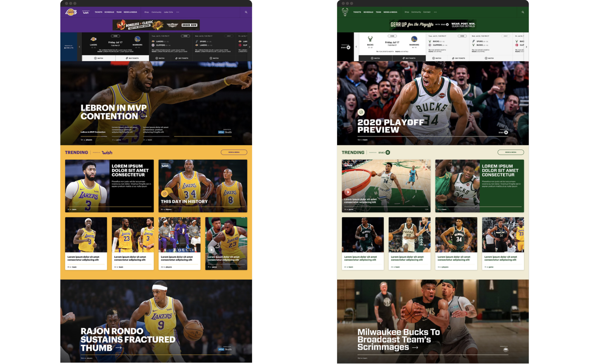Click Buy Tickets for Lakers vs Warriors game
Screen dimensions: 589x364
pos(132,58)
